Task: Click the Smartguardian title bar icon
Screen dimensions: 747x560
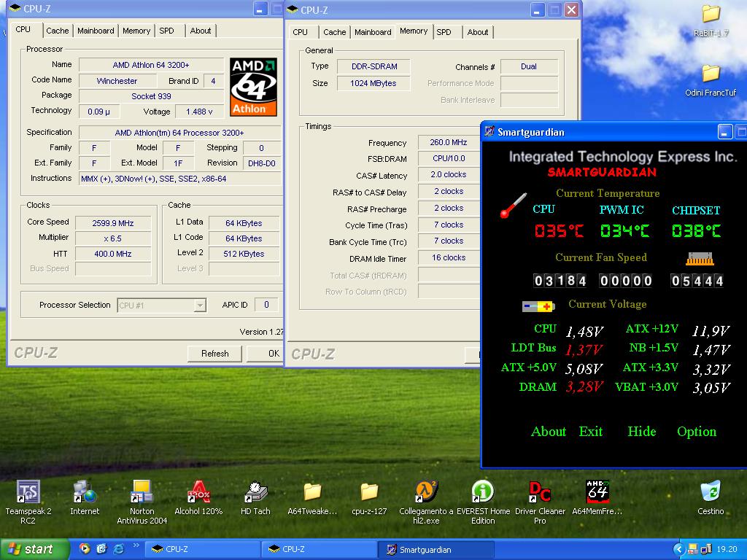Action: tap(489, 131)
